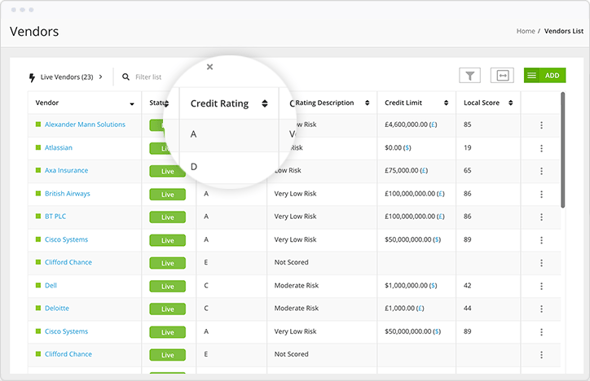The image size is (590, 381).
Task: Open the Alexander Mann Solutions vendor link
Action: 85,124
